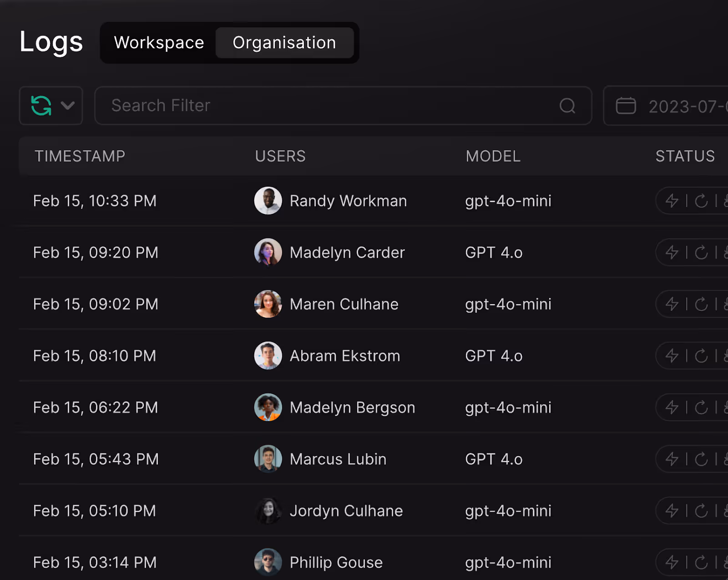Expand the refresh options chevron
The width and height of the screenshot is (728, 580).
tap(68, 106)
